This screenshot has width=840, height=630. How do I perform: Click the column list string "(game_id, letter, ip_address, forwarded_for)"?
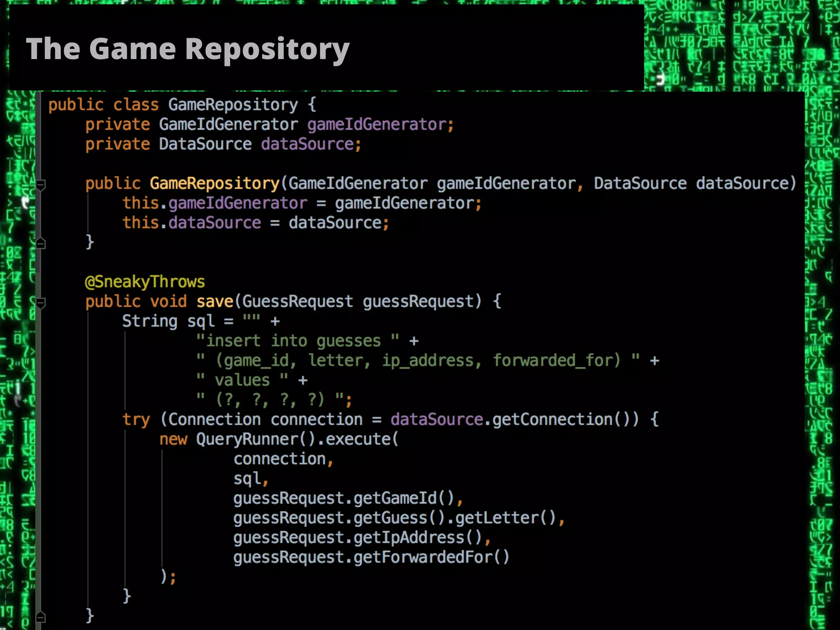tap(418, 361)
